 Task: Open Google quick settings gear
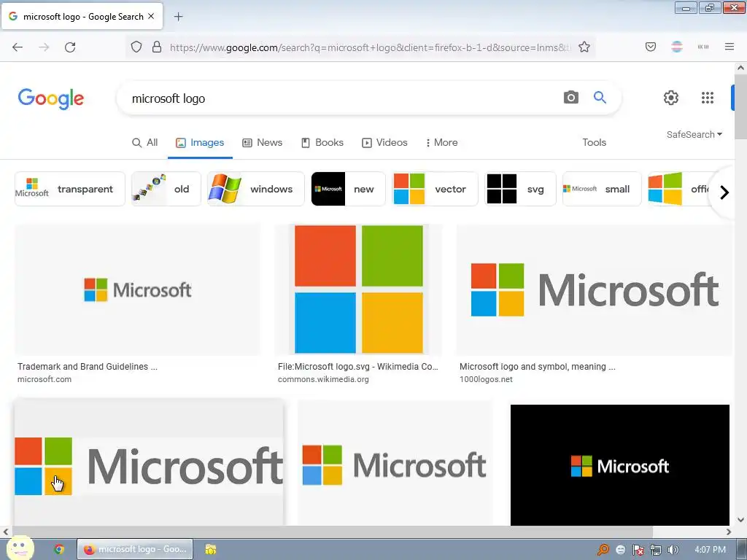[x=671, y=98]
